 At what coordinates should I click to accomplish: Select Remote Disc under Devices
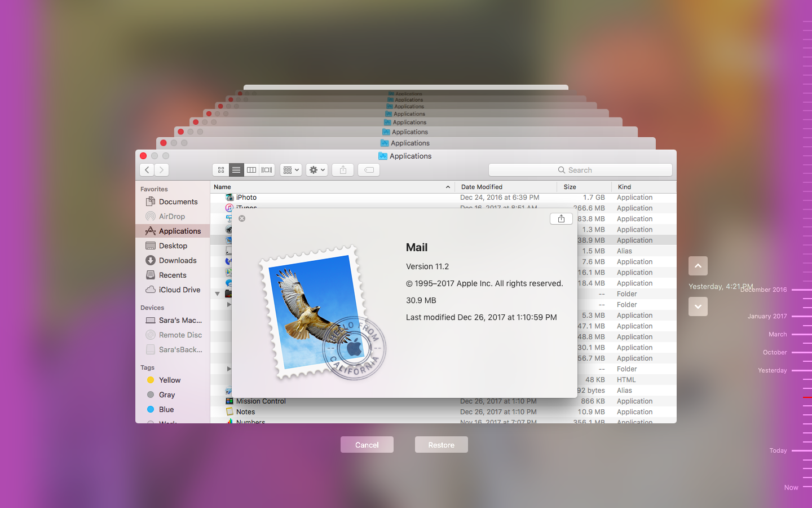tap(173, 335)
